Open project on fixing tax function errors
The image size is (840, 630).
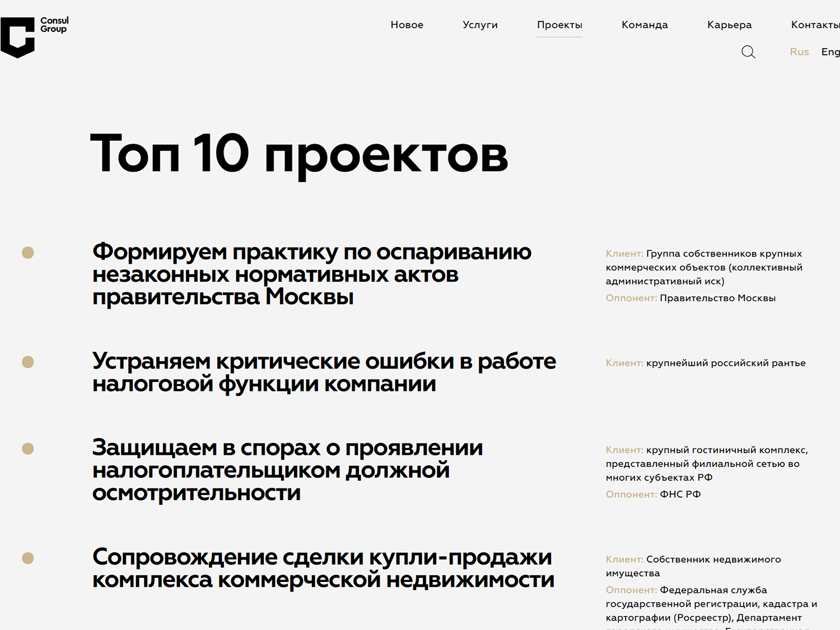click(324, 372)
